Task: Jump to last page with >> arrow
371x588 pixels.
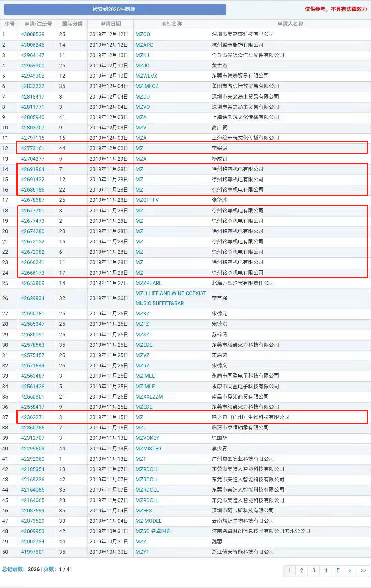Action: tap(363, 570)
